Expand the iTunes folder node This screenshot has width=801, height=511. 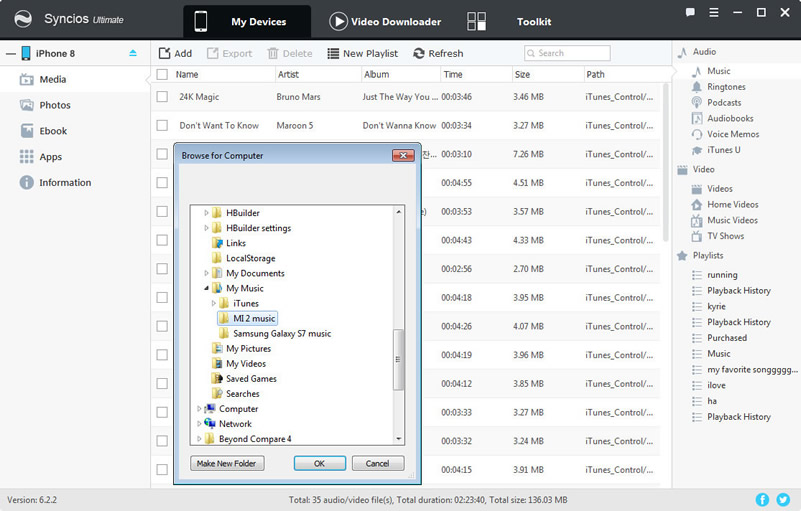point(214,304)
